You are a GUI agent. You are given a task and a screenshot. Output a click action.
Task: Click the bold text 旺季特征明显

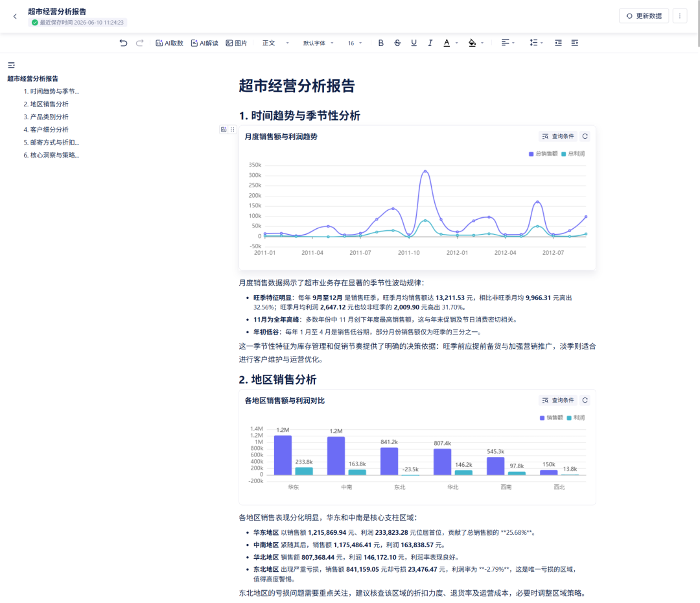coord(272,298)
